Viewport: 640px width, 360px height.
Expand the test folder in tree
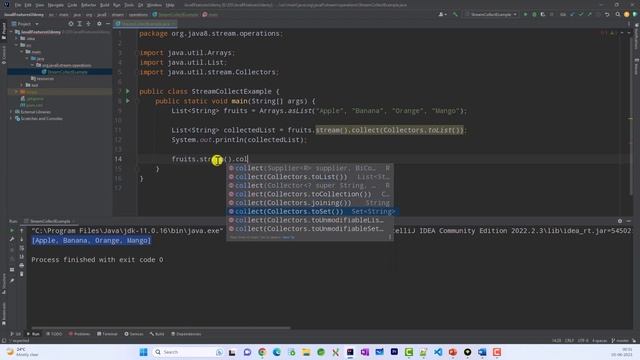point(22,85)
